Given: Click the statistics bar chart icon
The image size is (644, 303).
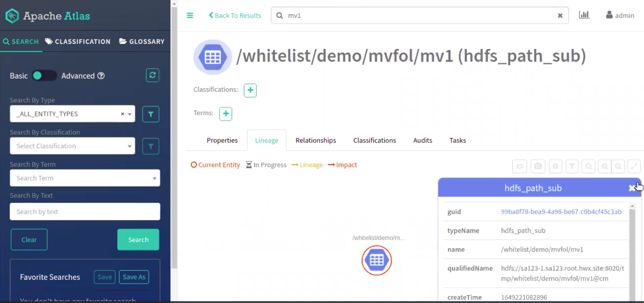Looking at the screenshot, I should [x=584, y=15].
